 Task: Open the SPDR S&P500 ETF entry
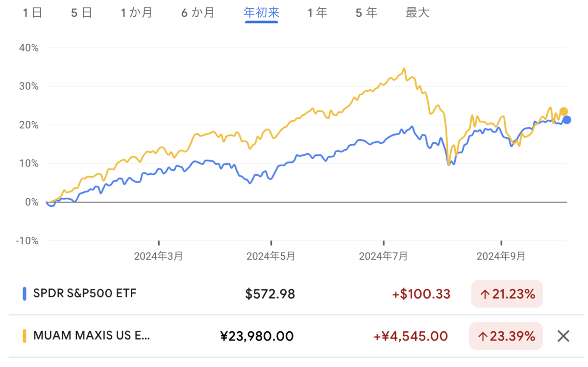pos(85,293)
